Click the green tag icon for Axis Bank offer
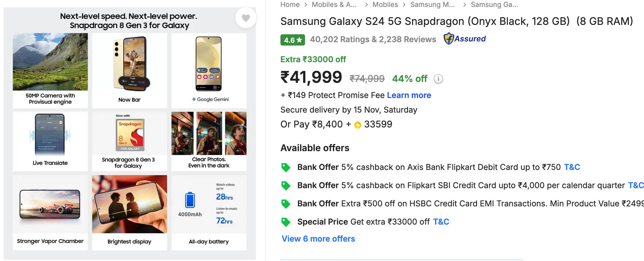Image resolution: width=644 pixels, height=261 pixels. pyautogui.click(x=286, y=167)
